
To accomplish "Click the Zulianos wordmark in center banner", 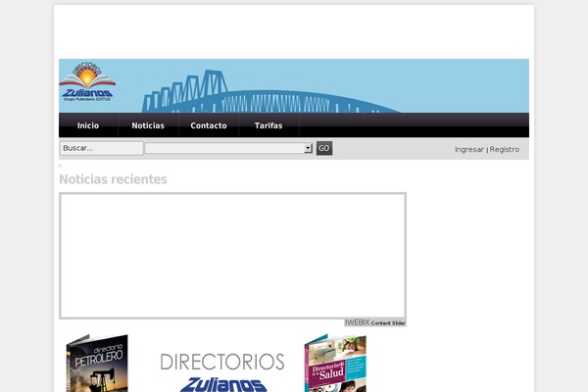I will click(x=222, y=384).
